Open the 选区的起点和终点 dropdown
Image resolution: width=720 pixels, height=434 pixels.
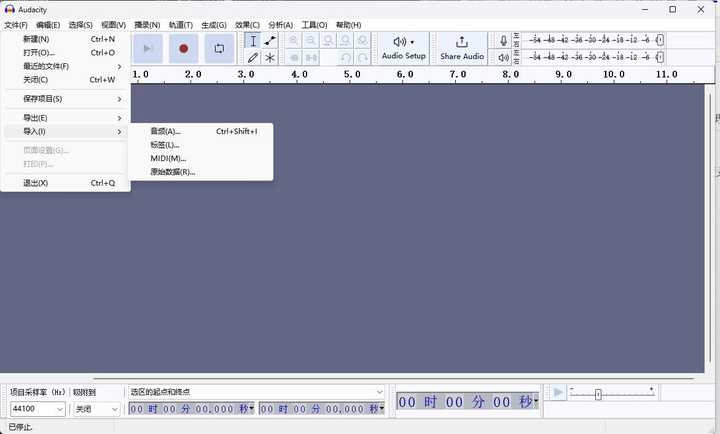[256, 392]
